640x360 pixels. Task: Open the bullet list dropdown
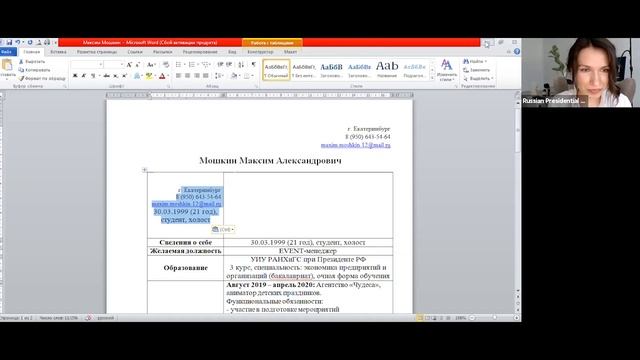coord(184,64)
